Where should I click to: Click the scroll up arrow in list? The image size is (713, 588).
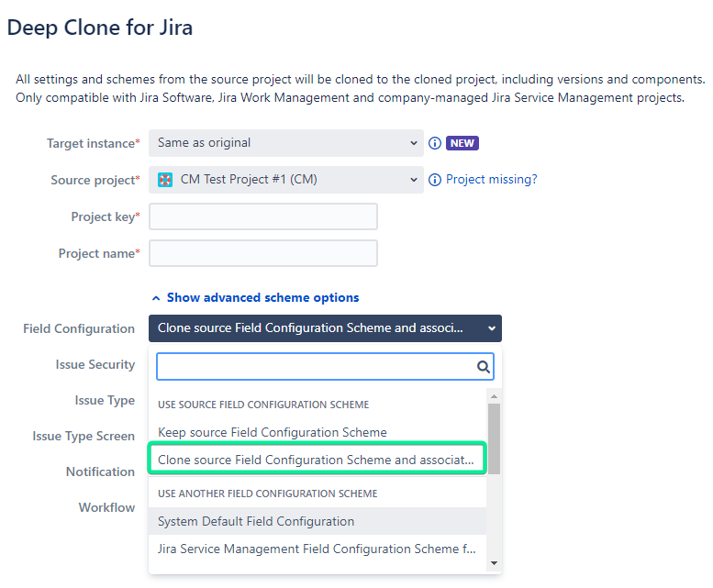point(494,396)
